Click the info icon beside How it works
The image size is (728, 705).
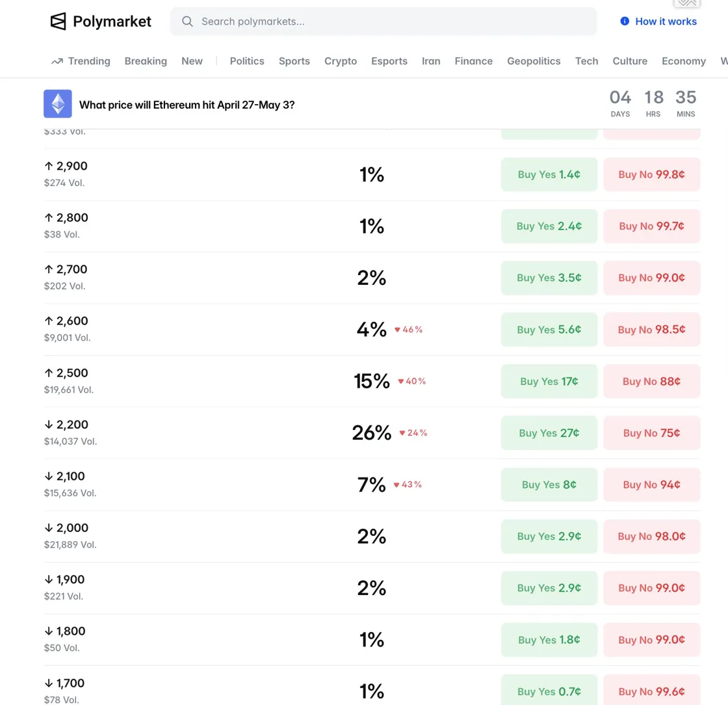point(625,21)
